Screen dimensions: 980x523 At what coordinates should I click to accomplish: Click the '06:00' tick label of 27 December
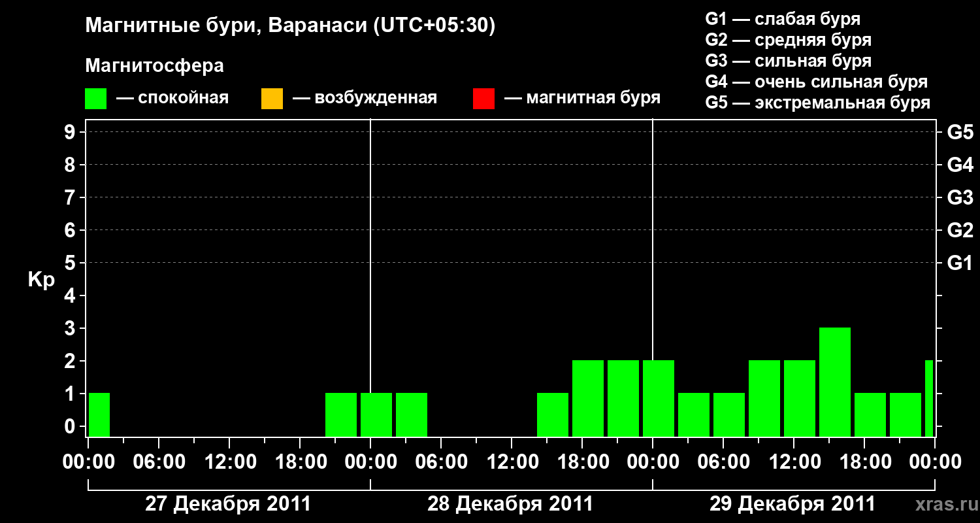click(159, 462)
